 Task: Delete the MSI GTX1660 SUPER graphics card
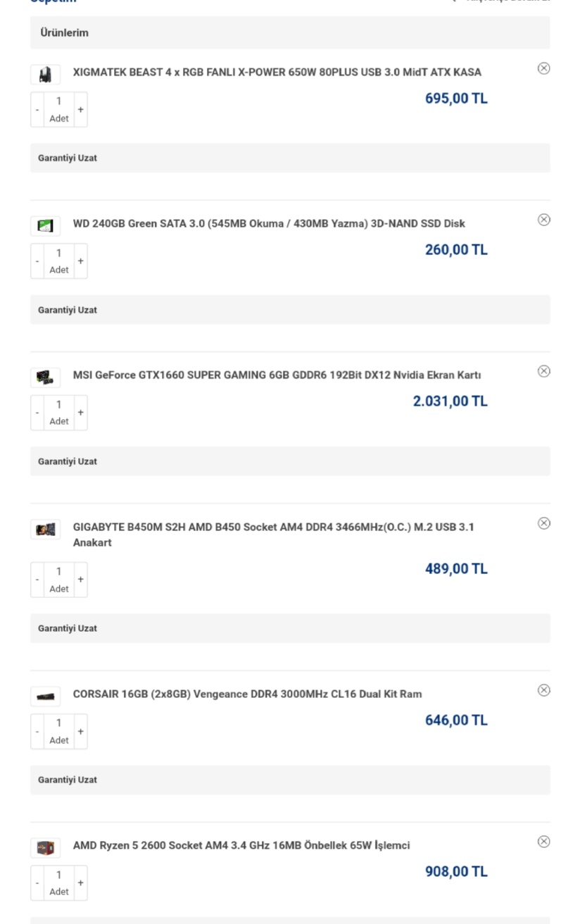click(x=543, y=371)
